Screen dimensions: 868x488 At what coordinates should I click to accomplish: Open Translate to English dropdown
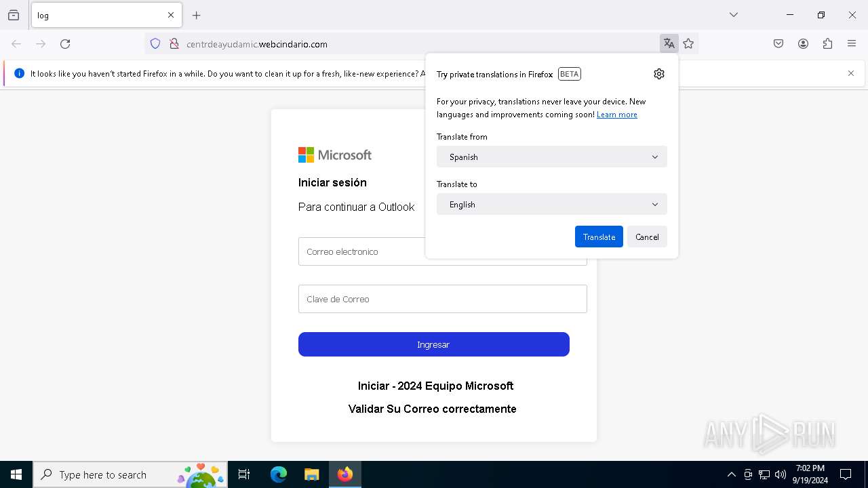pos(552,204)
